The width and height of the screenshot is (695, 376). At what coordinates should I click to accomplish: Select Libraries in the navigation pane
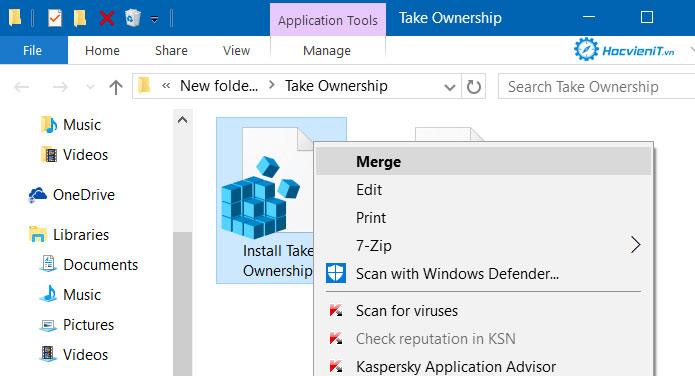[69, 235]
